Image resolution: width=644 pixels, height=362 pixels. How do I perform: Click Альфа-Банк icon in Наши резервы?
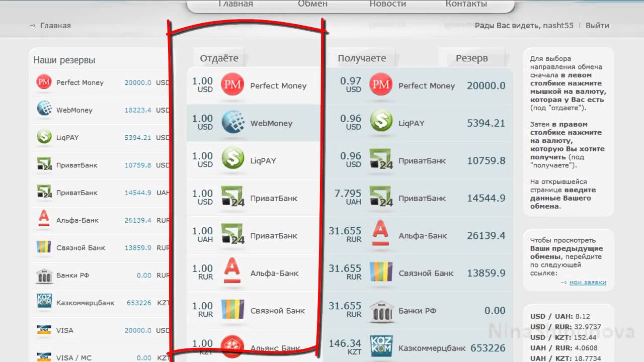point(44,219)
